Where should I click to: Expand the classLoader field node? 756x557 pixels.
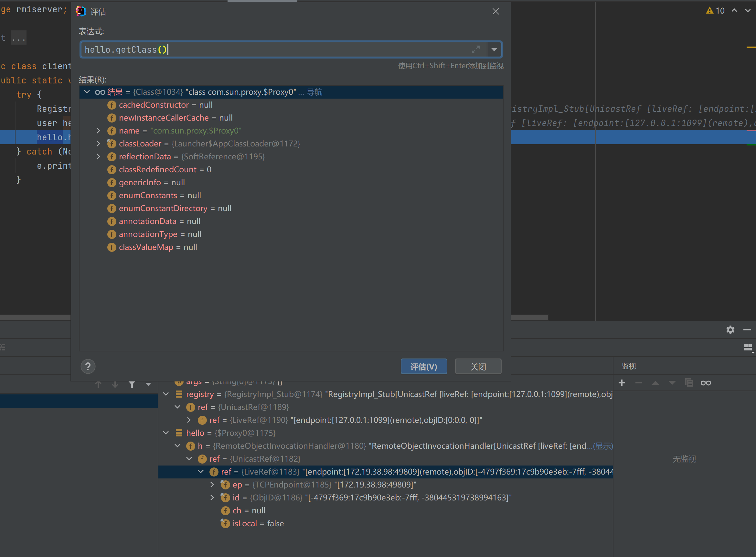98,144
